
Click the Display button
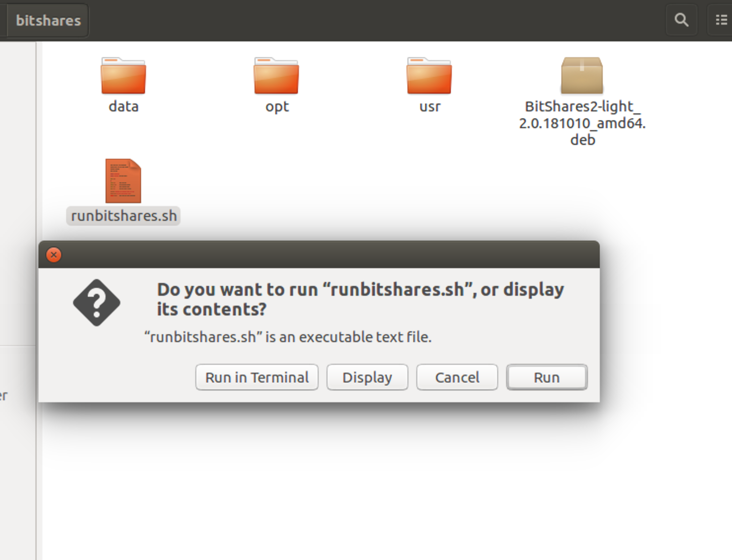(367, 378)
